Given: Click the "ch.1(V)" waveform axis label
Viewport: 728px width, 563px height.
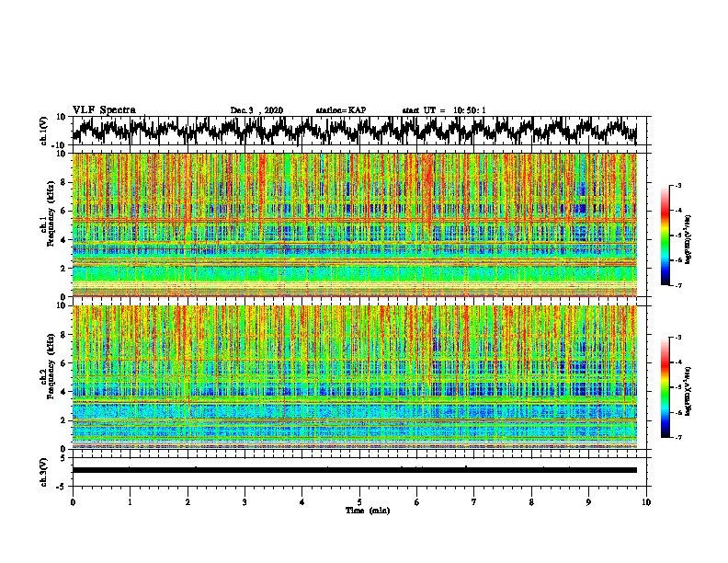Looking at the screenshot, I should [45, 131].
